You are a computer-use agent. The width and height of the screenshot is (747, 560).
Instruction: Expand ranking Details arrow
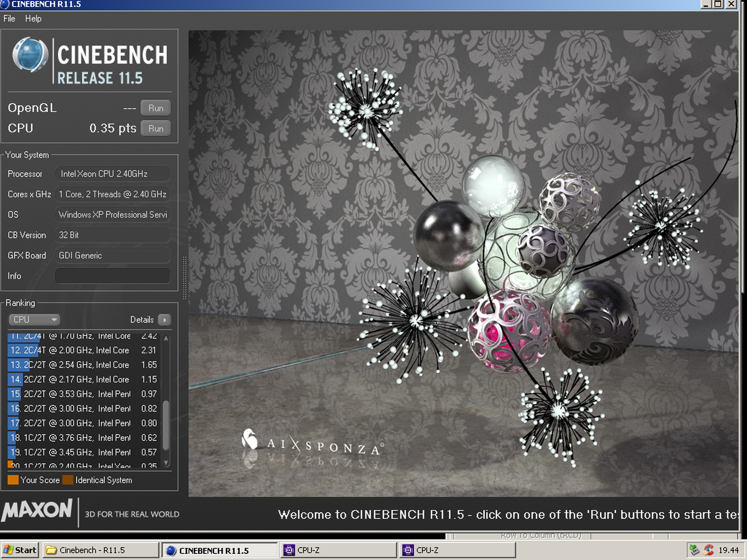point(164,319)
